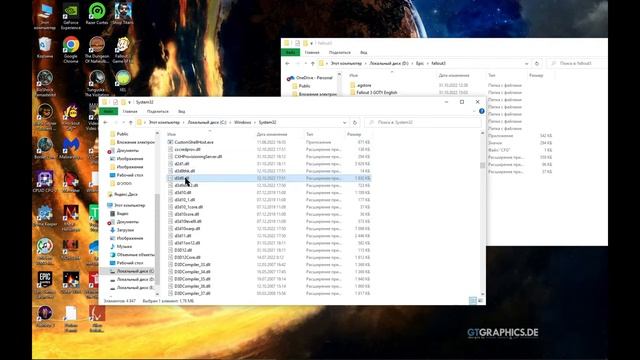Click Windows in the System32 address path
Screen dimensions: 640x360
(242, 122)
